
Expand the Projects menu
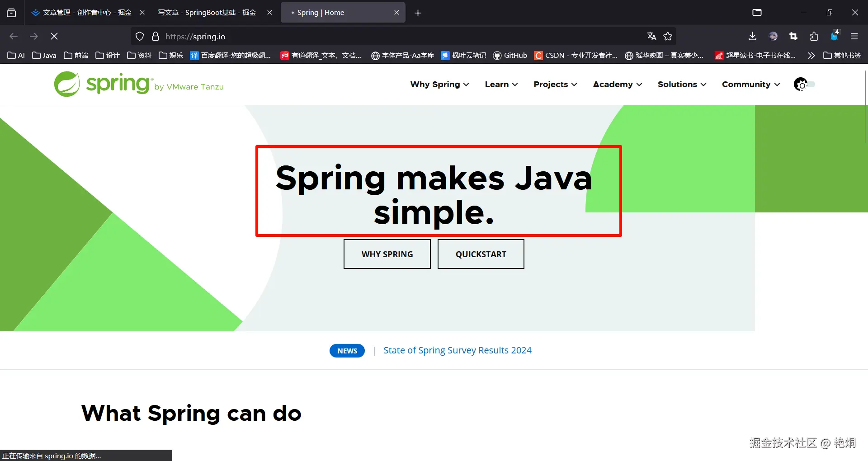[x=555, y=85]
